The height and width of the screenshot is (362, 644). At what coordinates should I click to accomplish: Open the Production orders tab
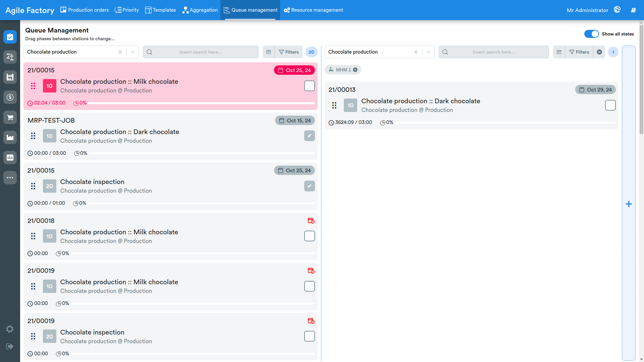point(85,10)
